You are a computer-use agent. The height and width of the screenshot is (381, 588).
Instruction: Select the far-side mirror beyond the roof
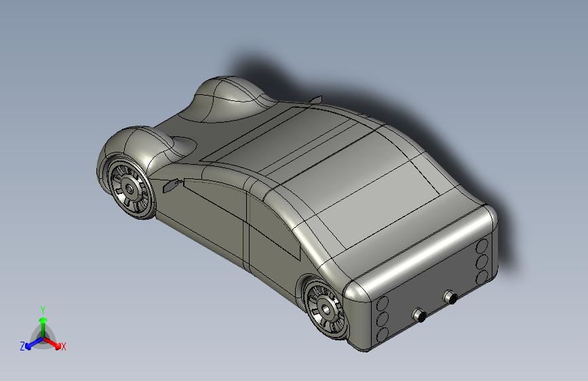316,100
